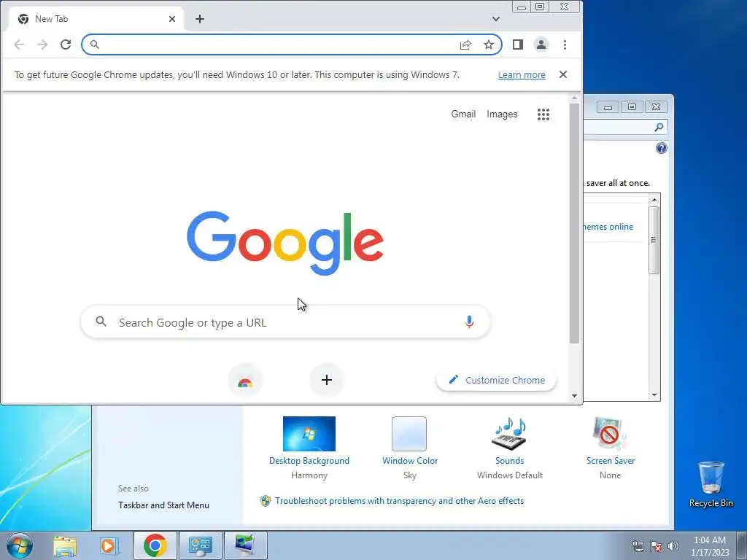Screen dimensions: 747x560
Task: Click the share page icon in address bar
Action: tap(465, 44)
